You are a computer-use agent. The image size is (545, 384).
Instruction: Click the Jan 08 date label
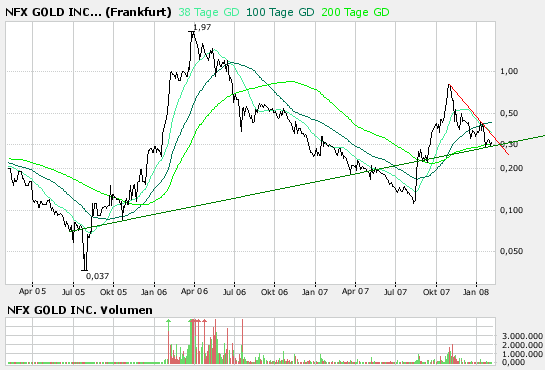[476, 292]
